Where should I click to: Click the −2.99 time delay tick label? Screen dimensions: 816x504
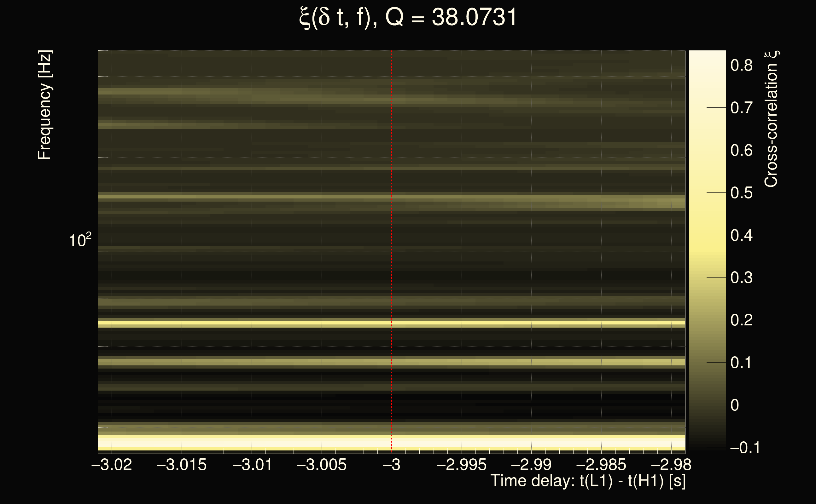tap(531, 465)
